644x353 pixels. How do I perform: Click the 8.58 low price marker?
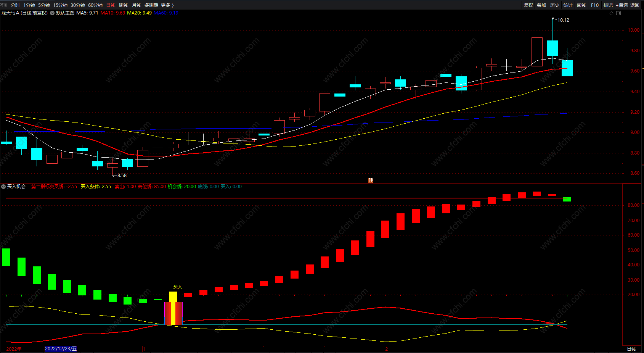coord(122,176)
